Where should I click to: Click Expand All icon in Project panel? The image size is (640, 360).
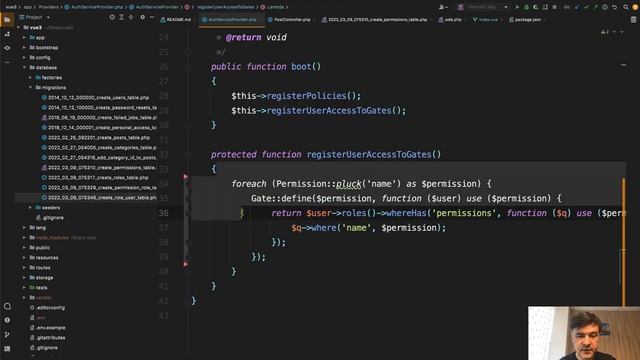[122, 17]
